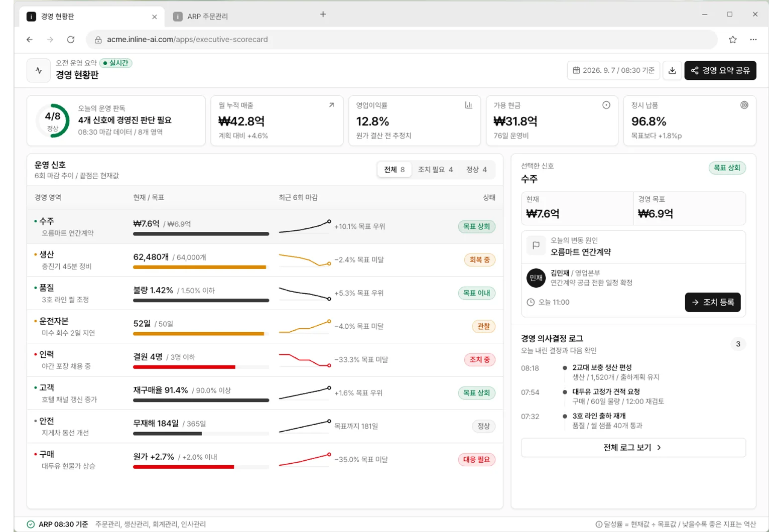Click the 경영 요약 공유 button
This screenshot has height=532, width=783.
click(720, 70)
